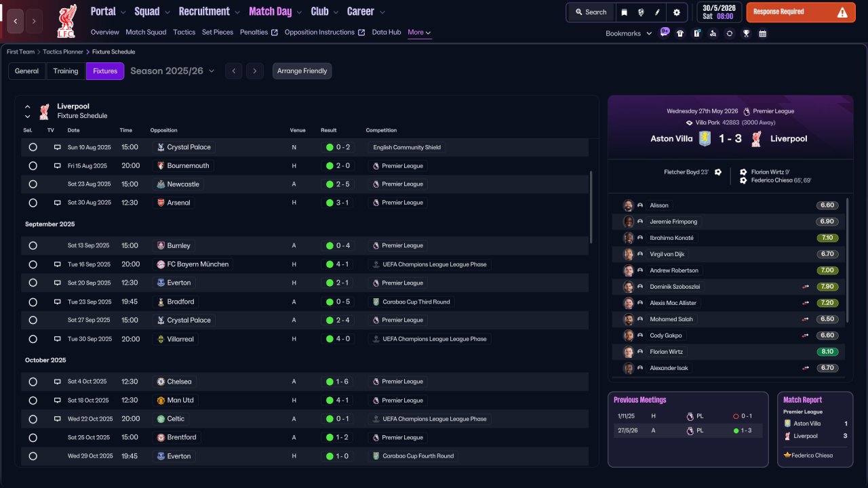Click the substitution arrow beside Dominik Szoboszlai
Screen dimensions: 868x488
pos(806,287)
